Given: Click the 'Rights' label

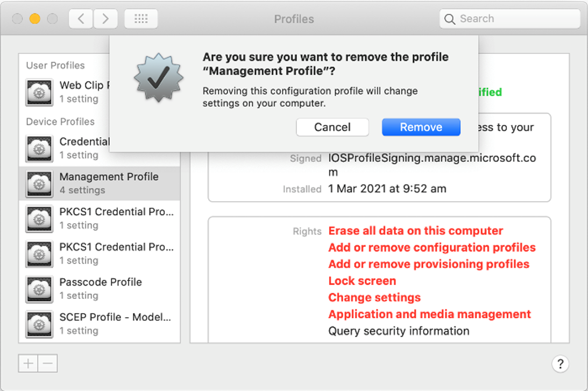Looking at the screenshot, I should (307, 231).
